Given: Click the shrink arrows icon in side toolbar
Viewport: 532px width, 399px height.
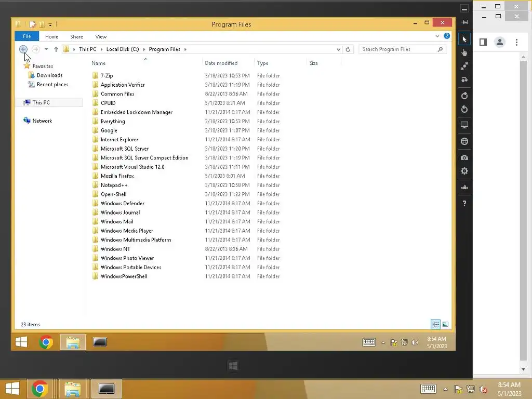Looking at the screenshot, I should 464,66.
